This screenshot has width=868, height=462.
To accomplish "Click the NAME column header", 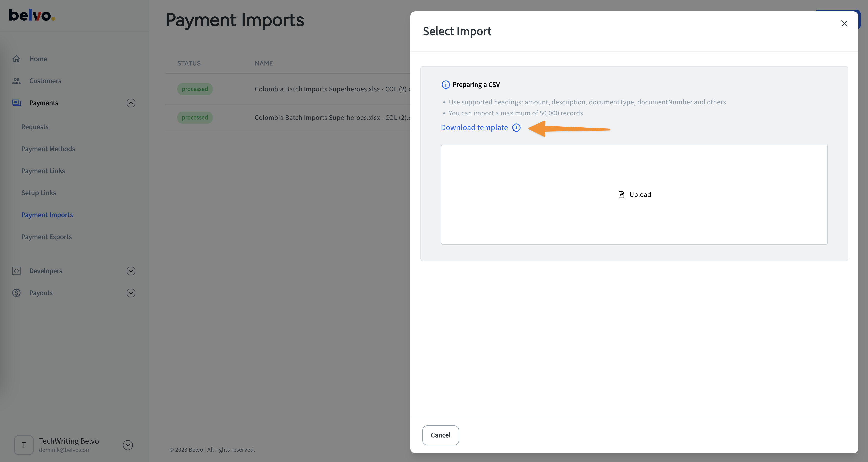I will click(x=264, y=63).
